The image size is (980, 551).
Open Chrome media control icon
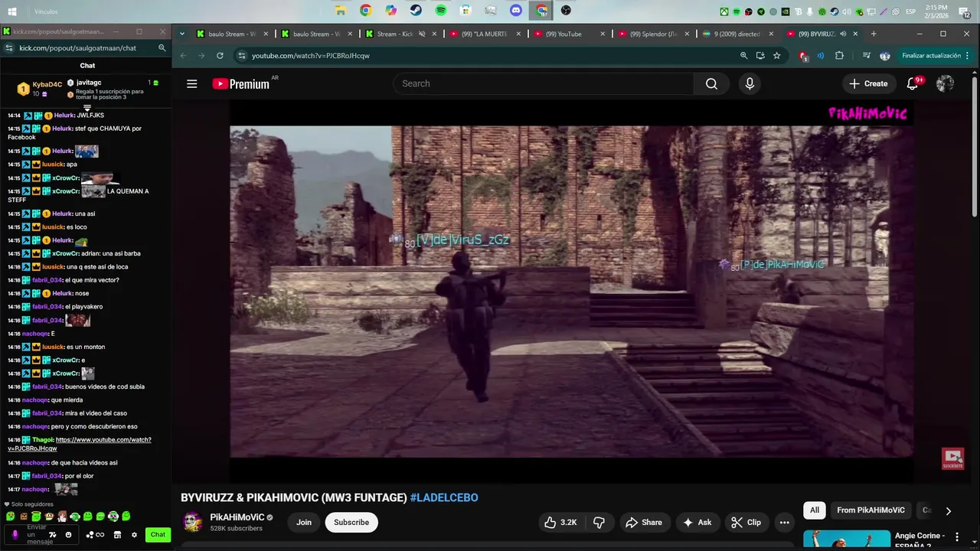click(x=866, y=56)
